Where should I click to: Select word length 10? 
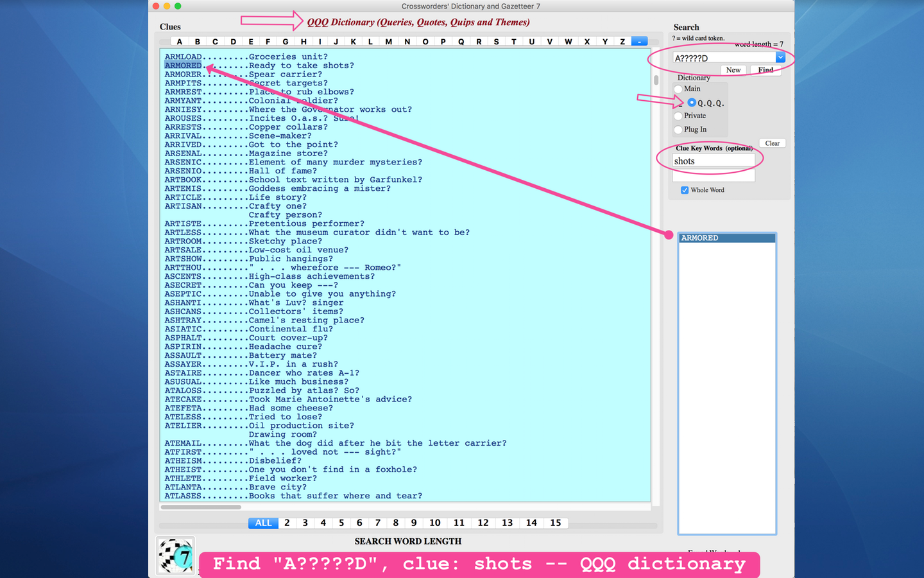435,523
